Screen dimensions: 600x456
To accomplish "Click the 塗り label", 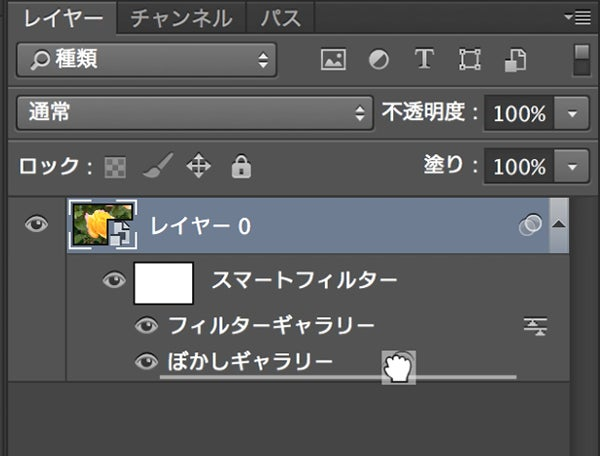I will tap(451, 165).
